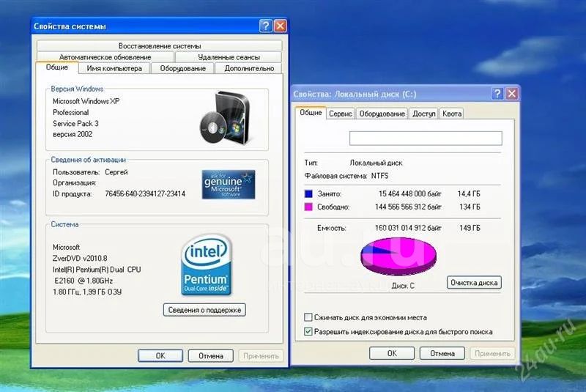Image resolution: width=586 pixels, height=392 pixels.
Task: Click 'Отмена' in System Properties window
Action: [x=211, y=356]
